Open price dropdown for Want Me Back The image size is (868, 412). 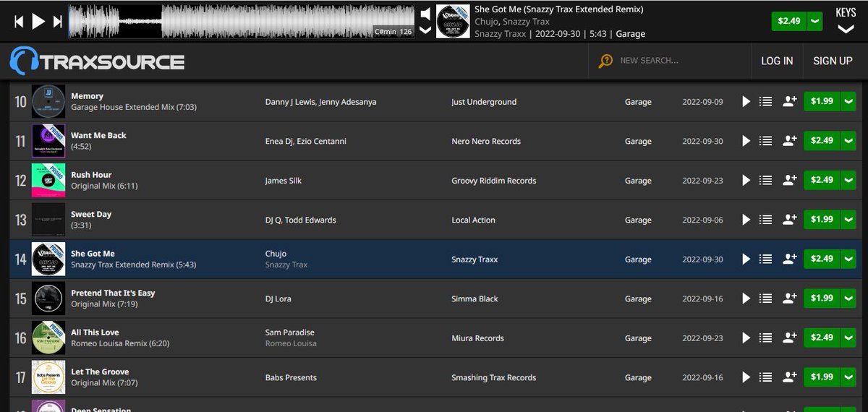[848, 141]
